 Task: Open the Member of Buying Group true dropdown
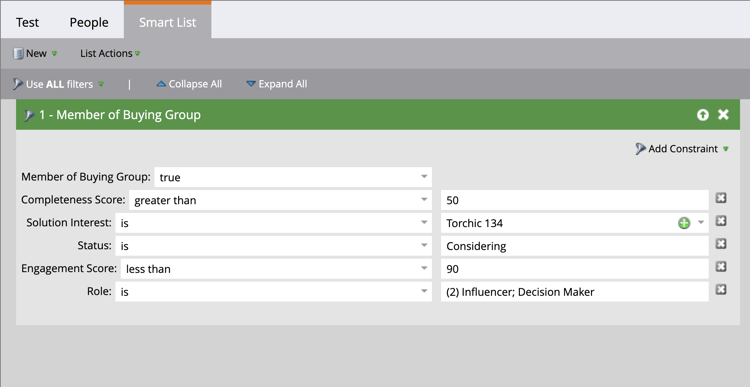(293, 177)
